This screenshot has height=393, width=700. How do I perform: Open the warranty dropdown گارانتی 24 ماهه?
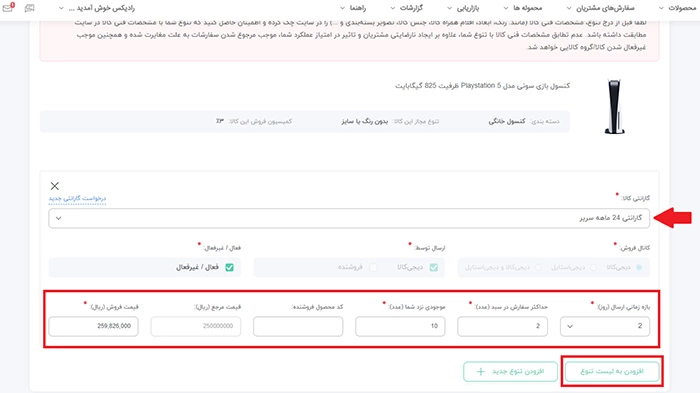[349, 218]
